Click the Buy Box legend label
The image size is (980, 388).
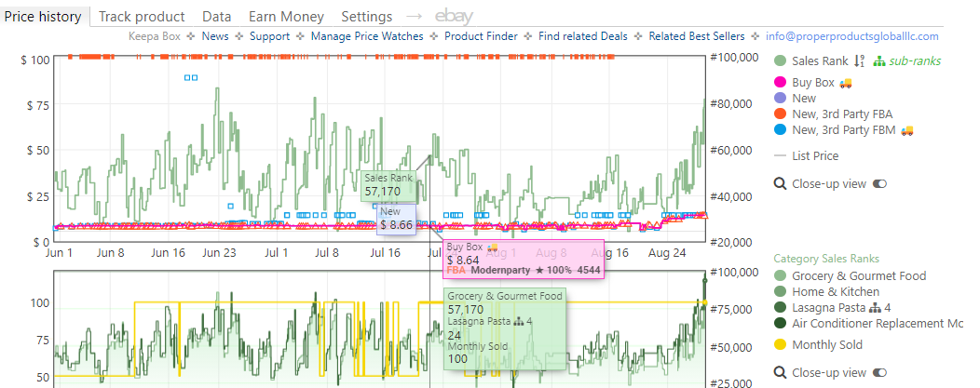click(813, 82)
